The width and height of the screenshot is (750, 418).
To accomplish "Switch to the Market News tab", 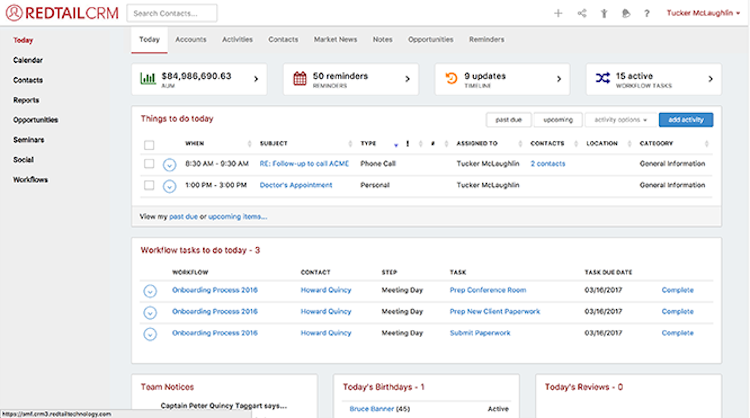I will [335, 40].
